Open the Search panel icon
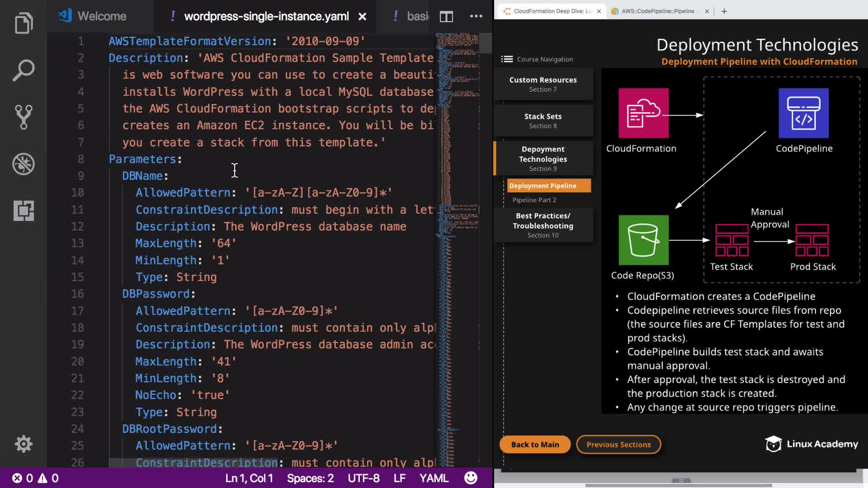This screenshot has height=488, width=868. (24, 70)
